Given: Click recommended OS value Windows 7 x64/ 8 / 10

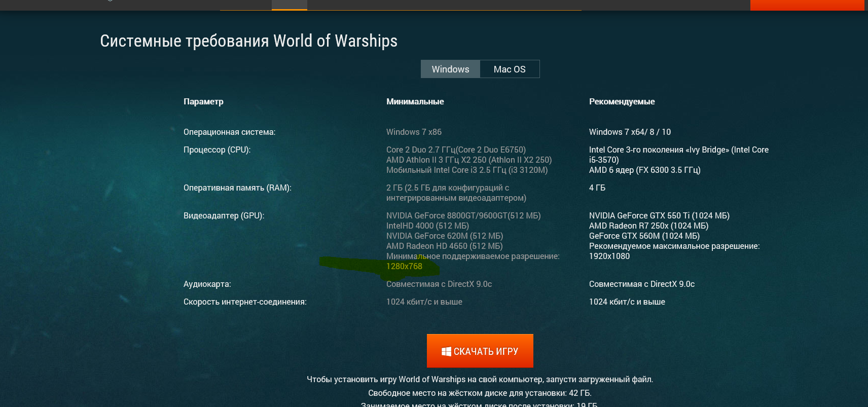Looking at the screenshot, I should [630, 132].
